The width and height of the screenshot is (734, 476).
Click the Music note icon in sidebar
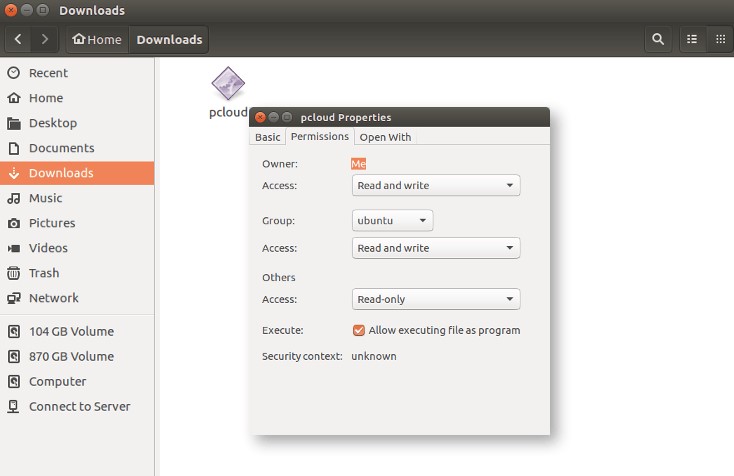pyautogui.click(x=14, y=198)
